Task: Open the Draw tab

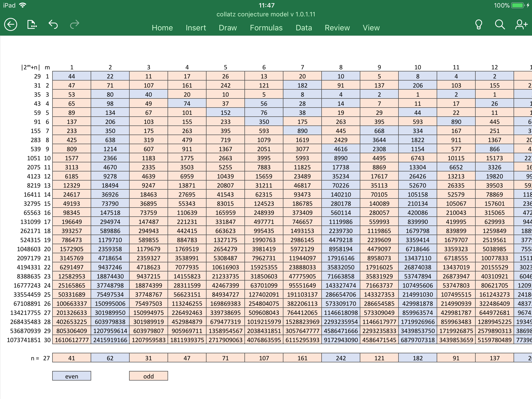Action: coord(228,28)
